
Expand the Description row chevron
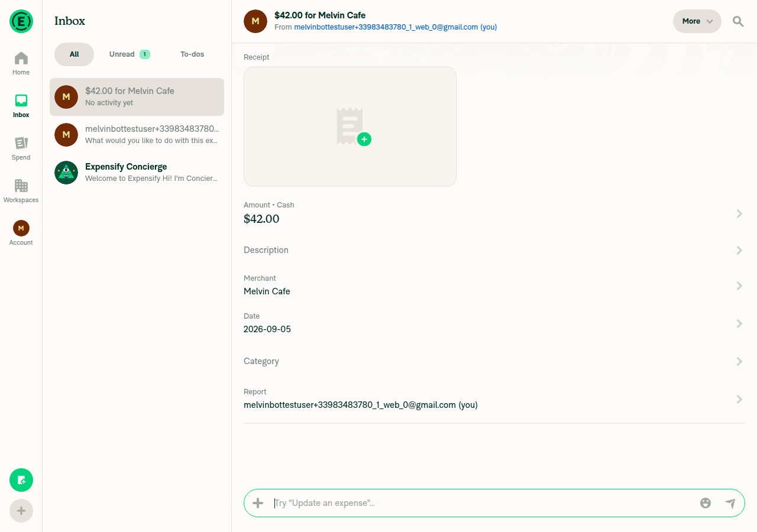(x=739, y=250)
